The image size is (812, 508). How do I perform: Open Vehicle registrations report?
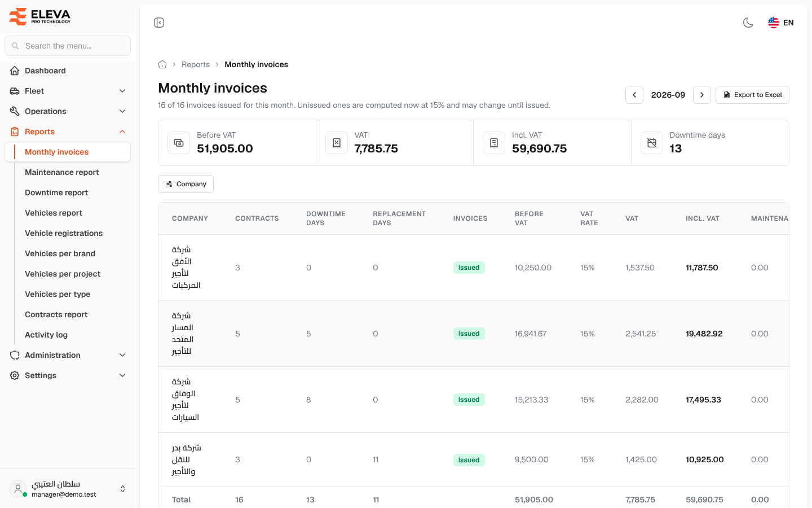click(x=64, y=233)
